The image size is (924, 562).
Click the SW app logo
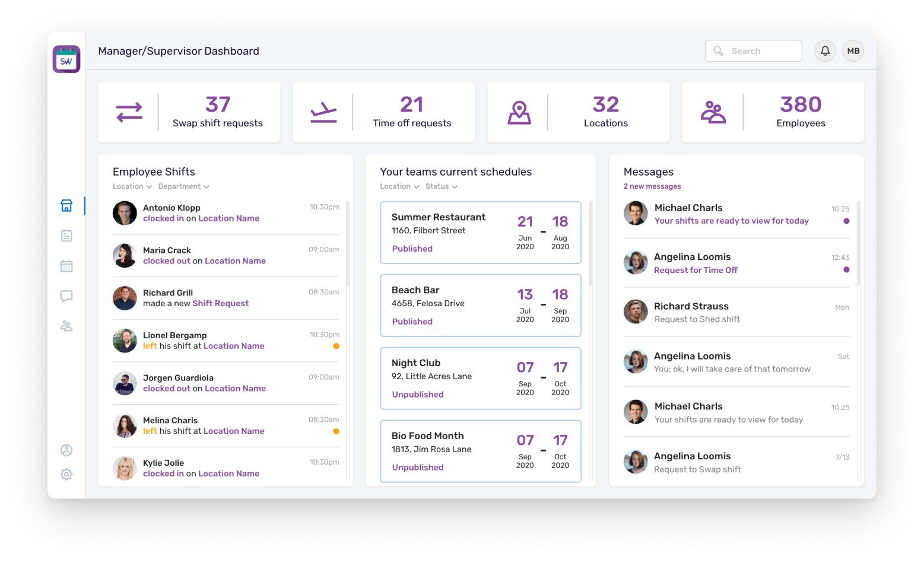click(x=66, y=59)
